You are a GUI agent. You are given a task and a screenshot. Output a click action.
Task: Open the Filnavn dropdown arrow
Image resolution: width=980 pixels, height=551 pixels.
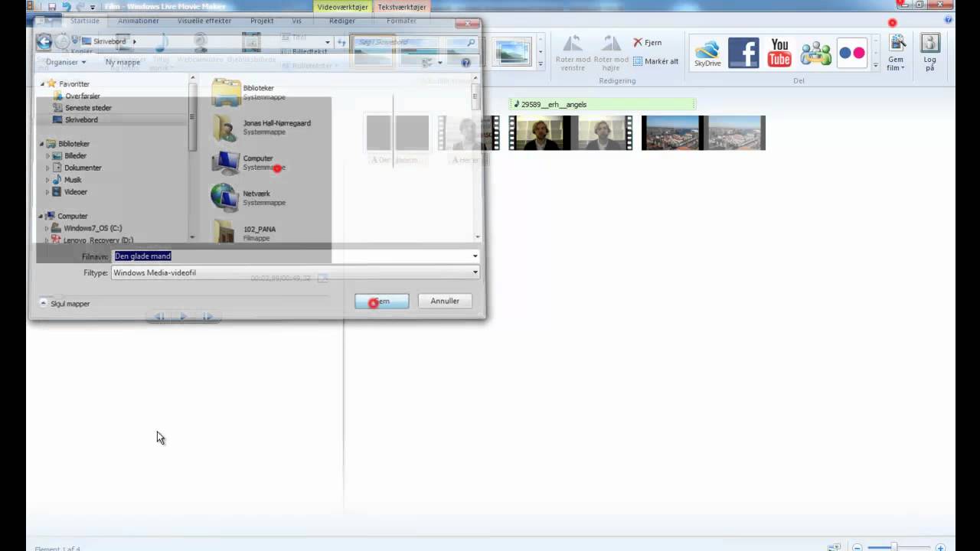click(475, 256)
